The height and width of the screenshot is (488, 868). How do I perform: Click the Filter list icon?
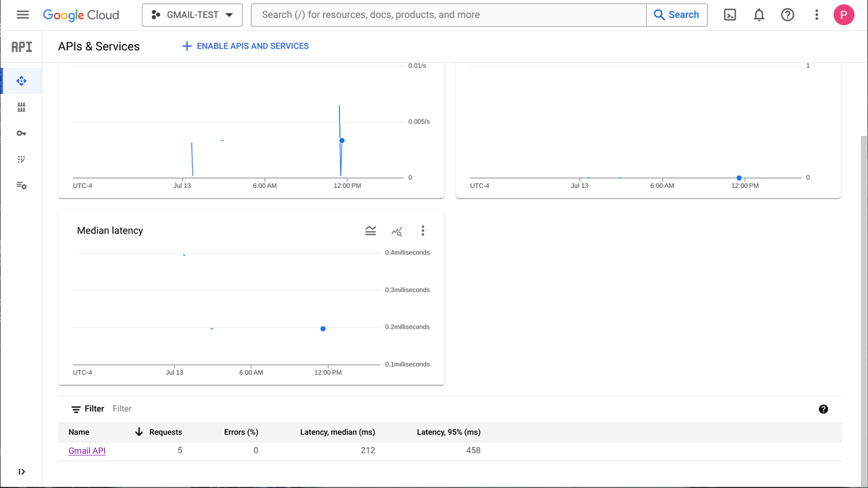click(x=76, y=409)
